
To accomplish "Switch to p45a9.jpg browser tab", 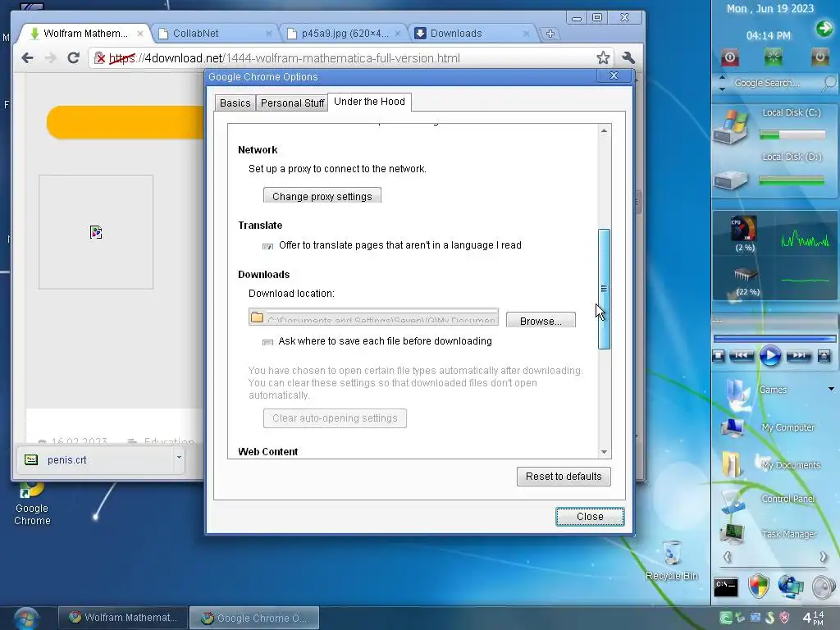I will (x=344, y=34).
